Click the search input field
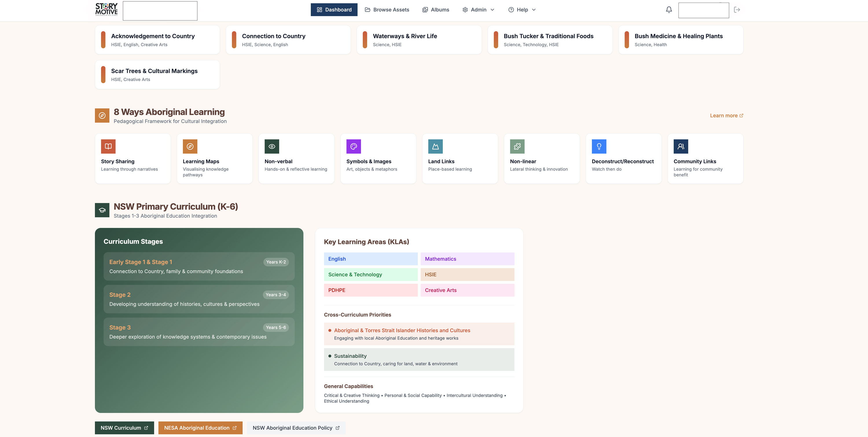Viewport: 868px width, 437px height. 160,10
